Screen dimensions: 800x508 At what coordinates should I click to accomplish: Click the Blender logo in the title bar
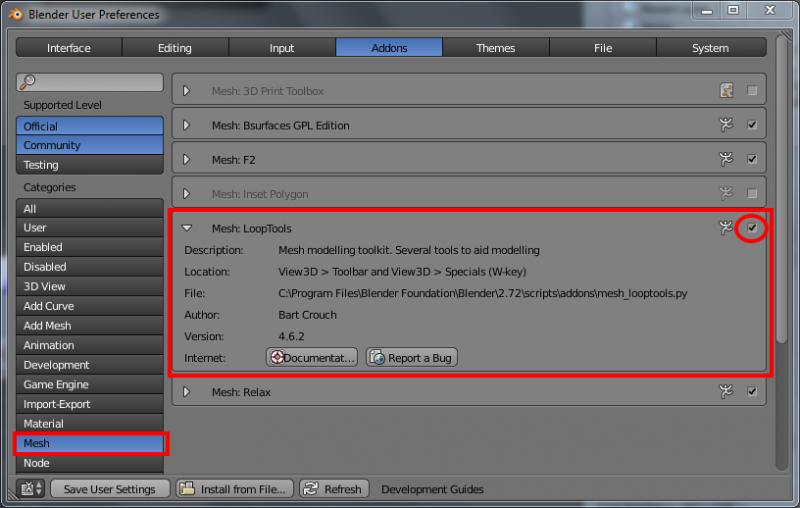click(16, 14)
